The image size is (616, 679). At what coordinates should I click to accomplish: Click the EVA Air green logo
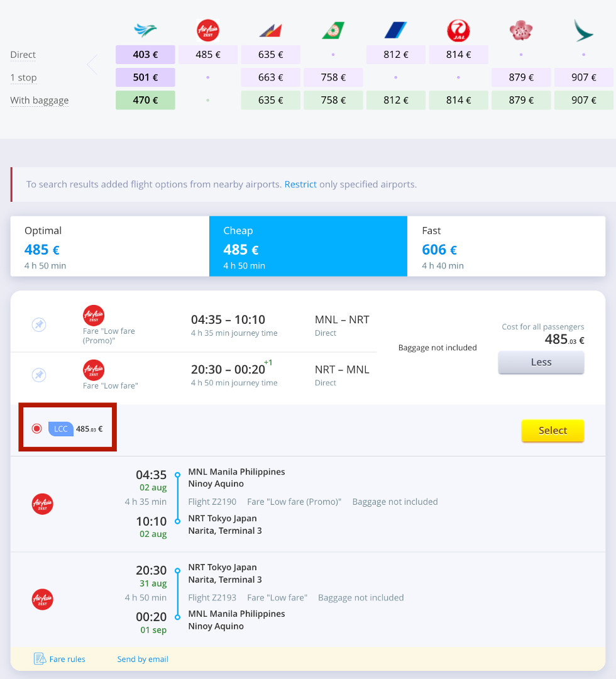pyautogui.click(x=333, y=30)
